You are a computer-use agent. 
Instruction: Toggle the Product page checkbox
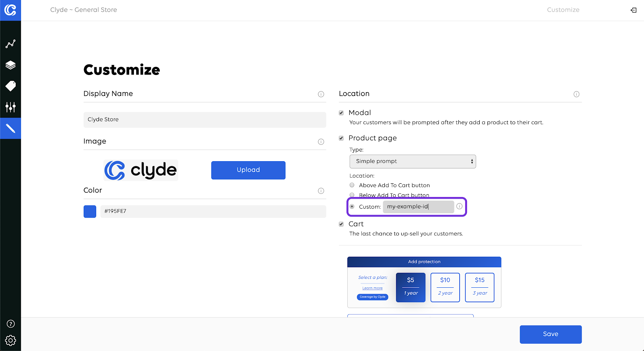coord(341,138)
